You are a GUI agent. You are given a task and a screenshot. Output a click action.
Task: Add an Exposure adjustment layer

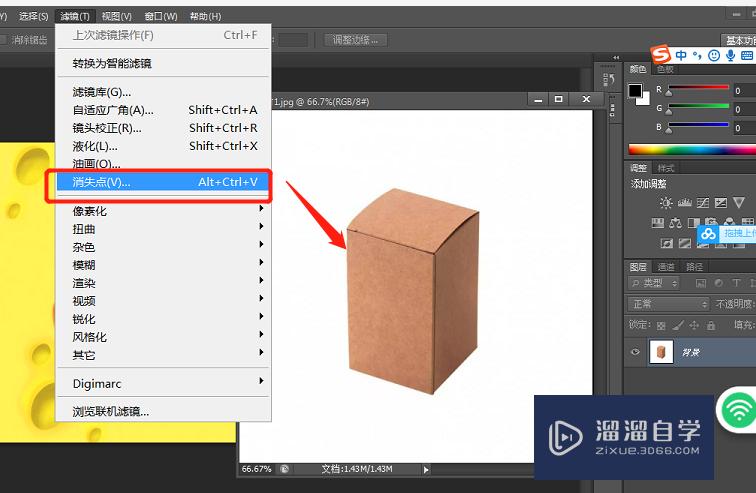point(721,203)
